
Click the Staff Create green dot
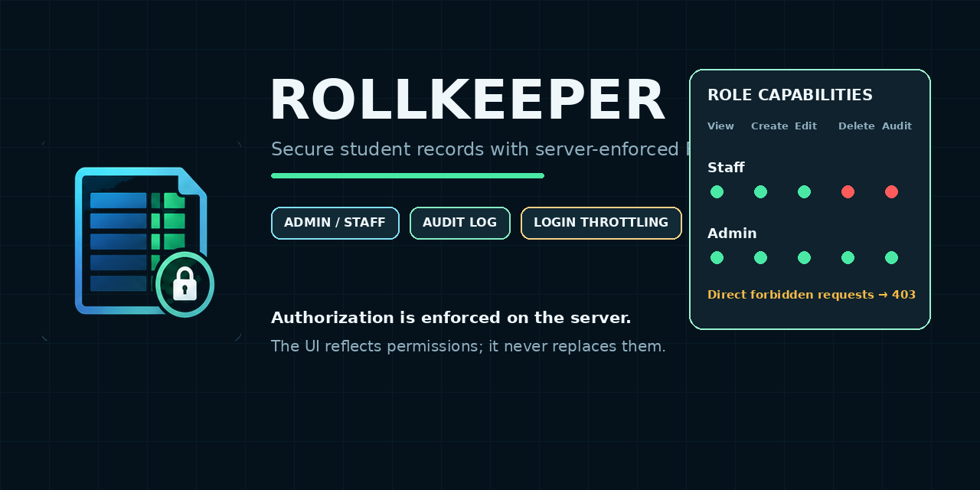click(x=760, y=192)
